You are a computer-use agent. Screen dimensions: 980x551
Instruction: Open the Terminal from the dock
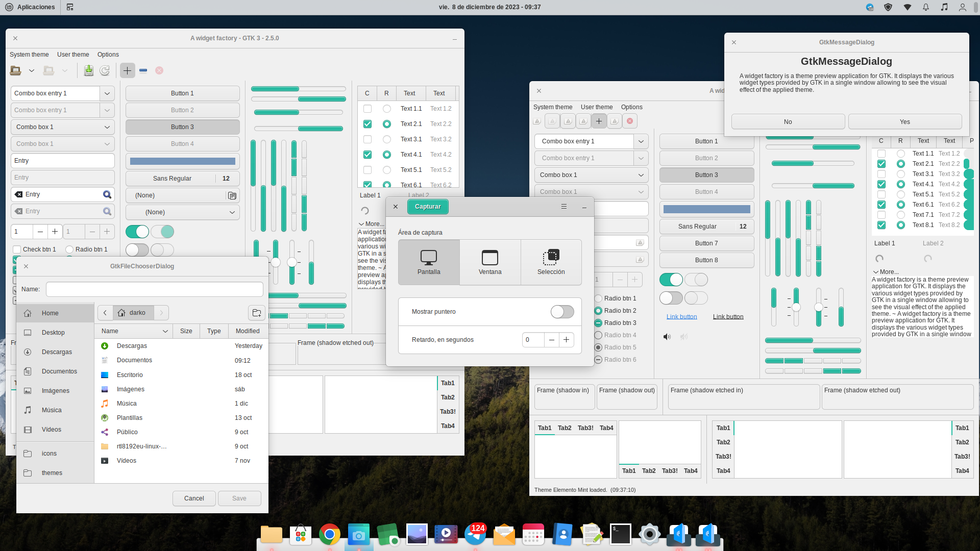click(621, 535)
